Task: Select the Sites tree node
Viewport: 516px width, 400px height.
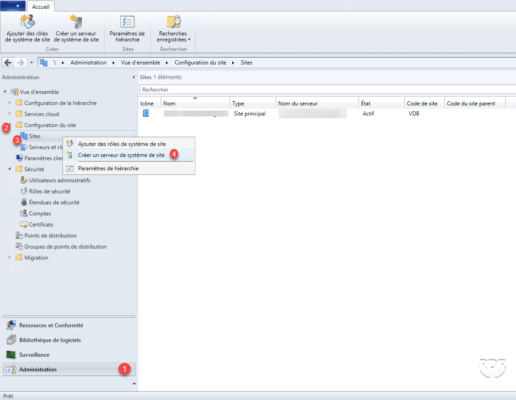Action: click(x=30, y=136)
